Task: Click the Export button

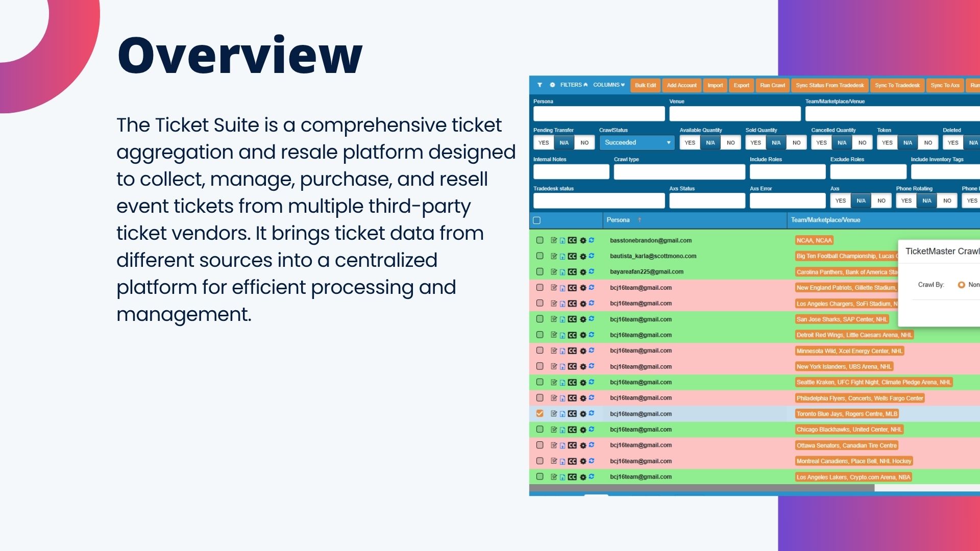Action: [x=742, y=85]
